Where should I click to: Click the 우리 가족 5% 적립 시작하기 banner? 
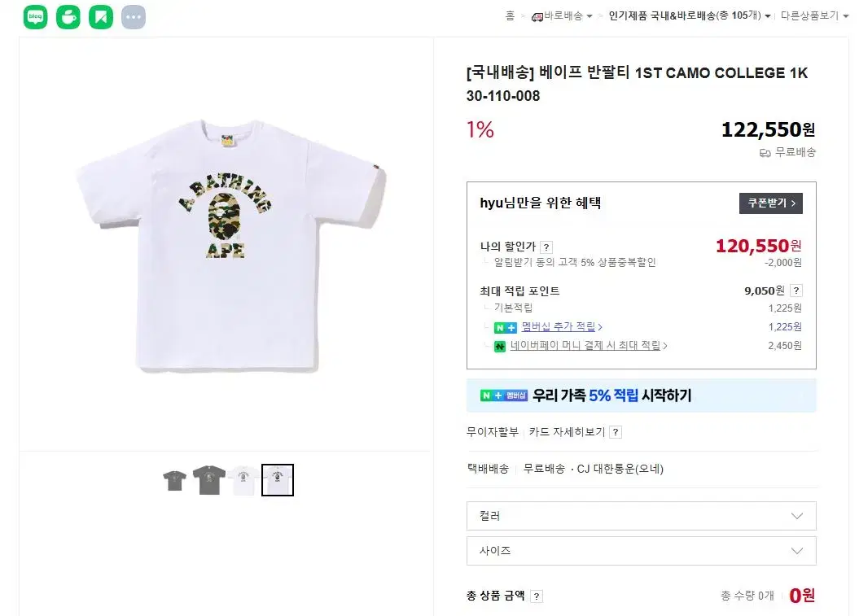click(x=641, y=395)
